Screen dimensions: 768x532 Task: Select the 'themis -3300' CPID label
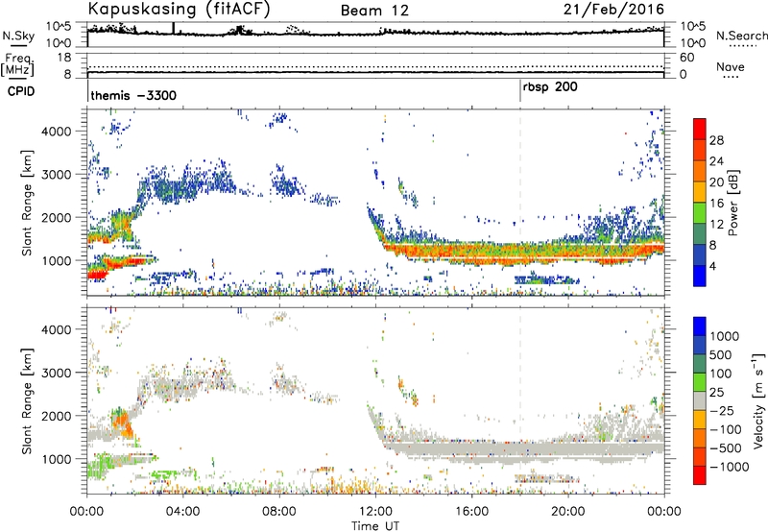(133, 95)
